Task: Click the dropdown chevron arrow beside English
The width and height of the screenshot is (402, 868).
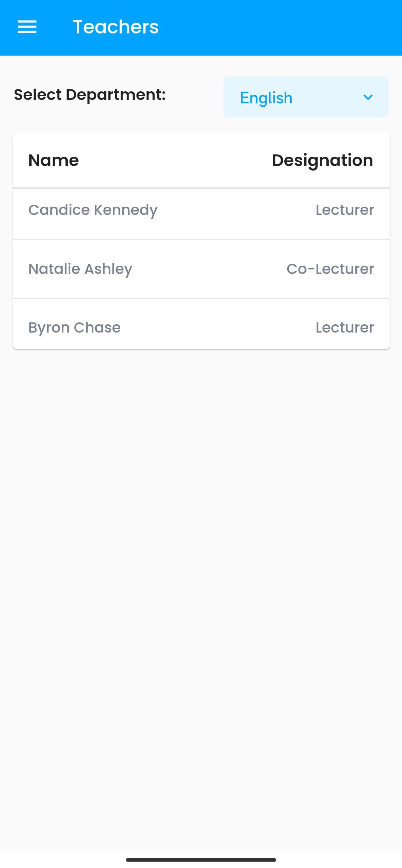Action: coord(368,97)
